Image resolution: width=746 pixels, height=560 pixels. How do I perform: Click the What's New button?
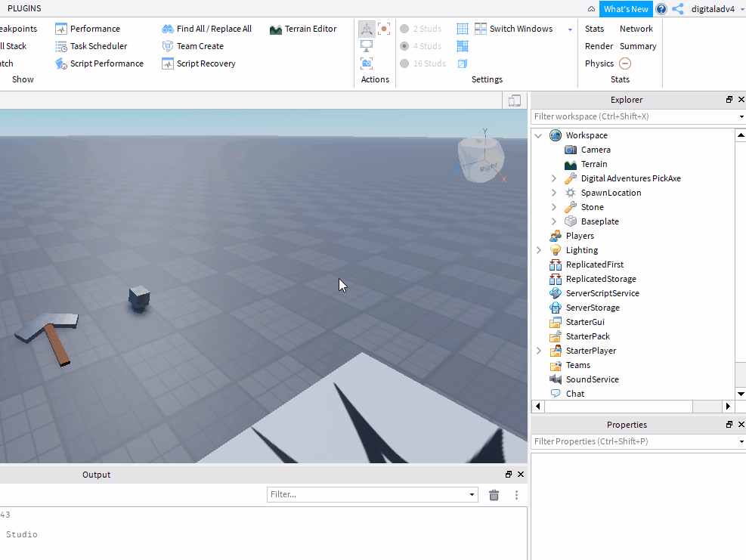coord(626,9)
